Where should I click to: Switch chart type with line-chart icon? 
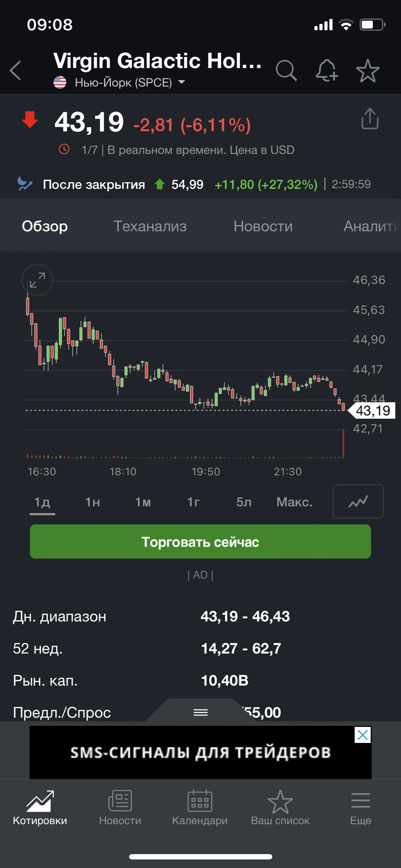[358, 501]
